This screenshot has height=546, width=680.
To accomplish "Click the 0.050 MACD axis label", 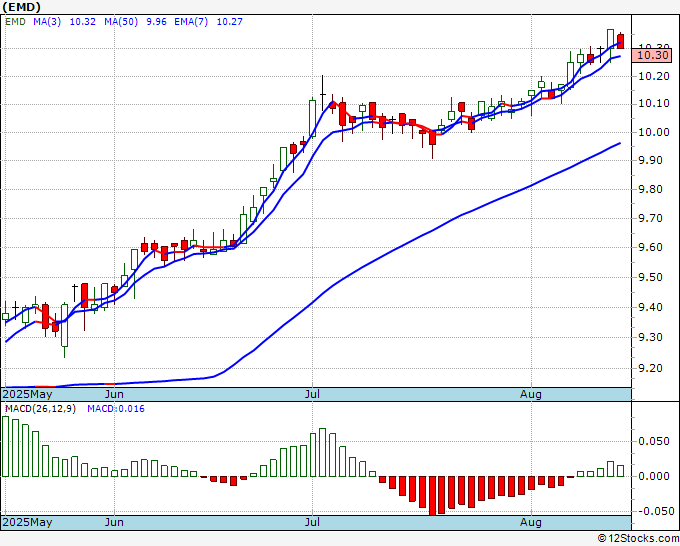I will coord(654,441).
